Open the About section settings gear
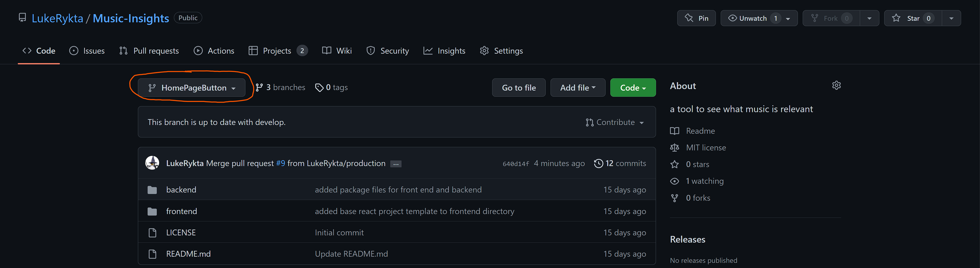The height and width of the screenshot is (268, 980). coord(836,85)
